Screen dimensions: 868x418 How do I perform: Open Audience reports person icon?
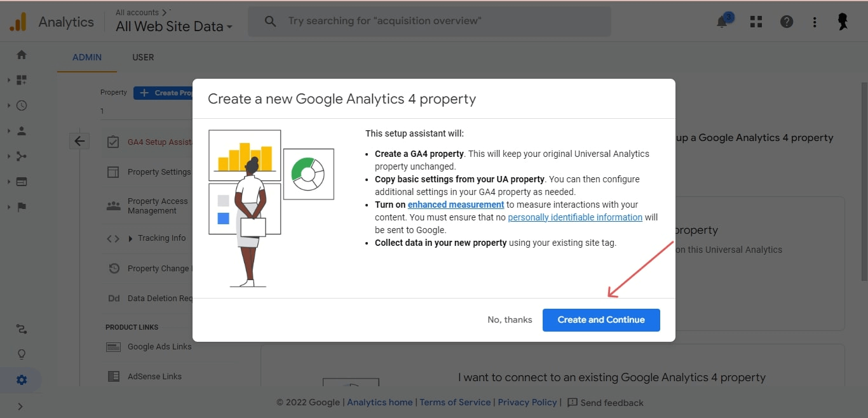(x=22, y=131)
